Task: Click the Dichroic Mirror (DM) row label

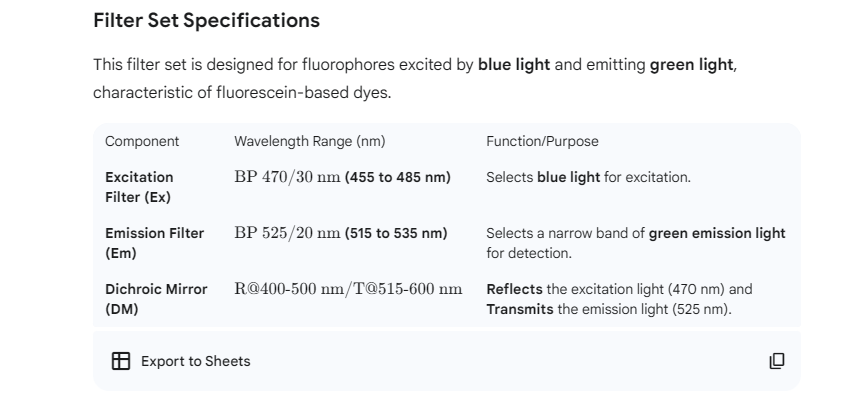Action: point(156,299)
